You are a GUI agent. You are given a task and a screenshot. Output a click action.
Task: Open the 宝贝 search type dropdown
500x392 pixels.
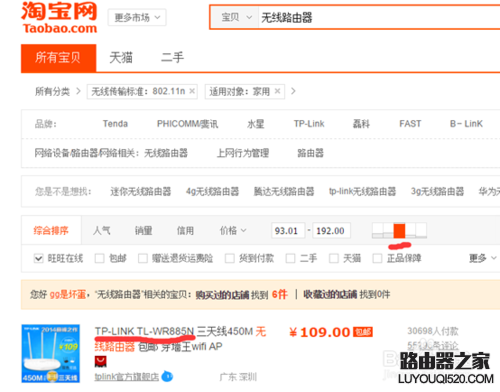tap(236, 17)
